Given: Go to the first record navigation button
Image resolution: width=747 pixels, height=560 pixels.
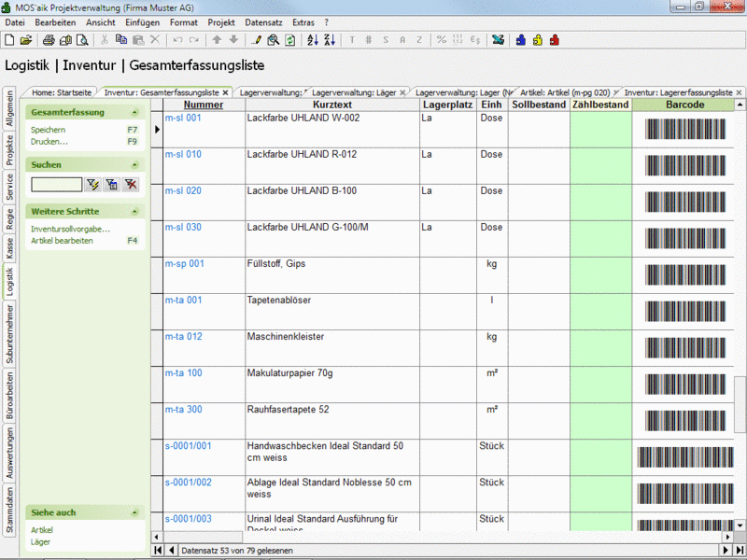Looking at the screenshot, I should (158, 550).
